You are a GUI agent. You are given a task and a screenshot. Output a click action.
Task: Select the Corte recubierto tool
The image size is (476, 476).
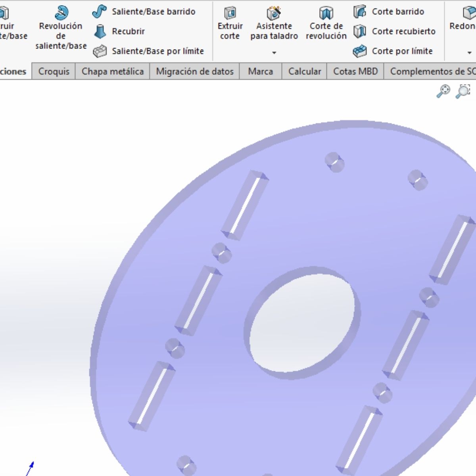359,31
